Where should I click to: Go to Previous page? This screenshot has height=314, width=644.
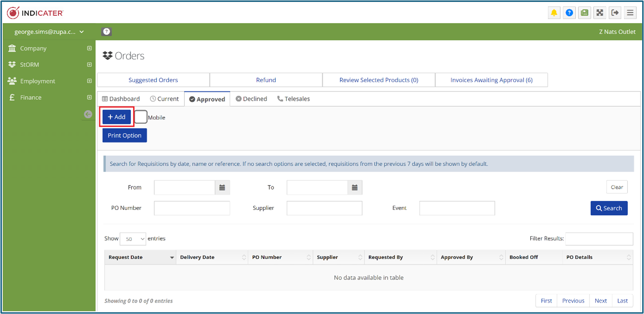point(573,301)
